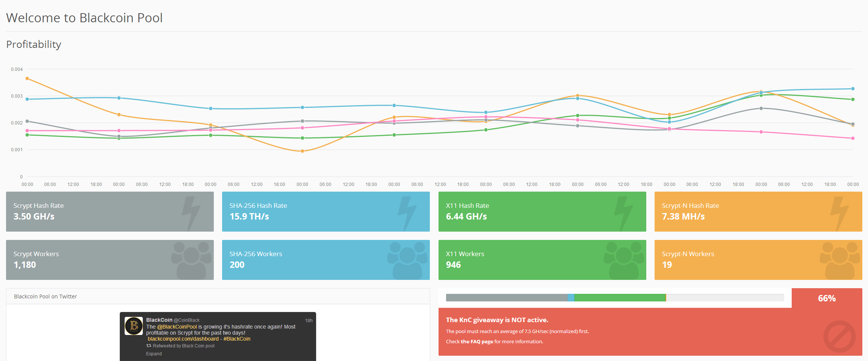Click The KnC giveaway is NOT active heading
The width and height of the screenshot is (868, 361).
click(x=497, y=320)
